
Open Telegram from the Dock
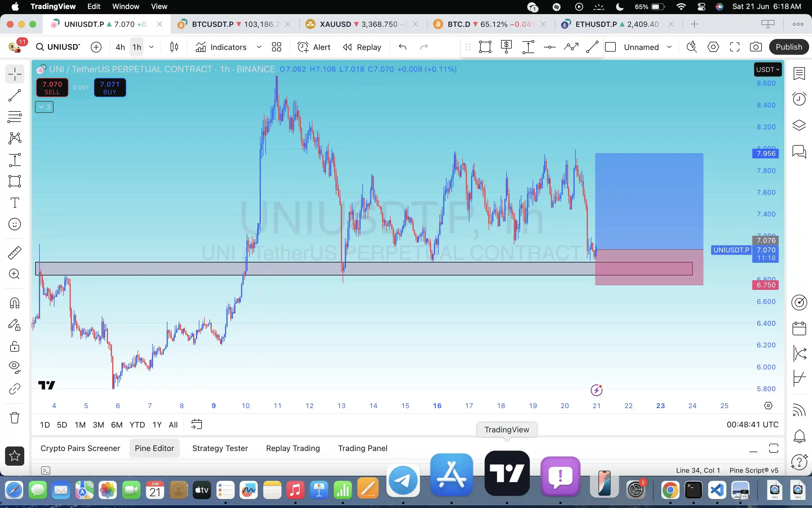[x=403, y=480]
